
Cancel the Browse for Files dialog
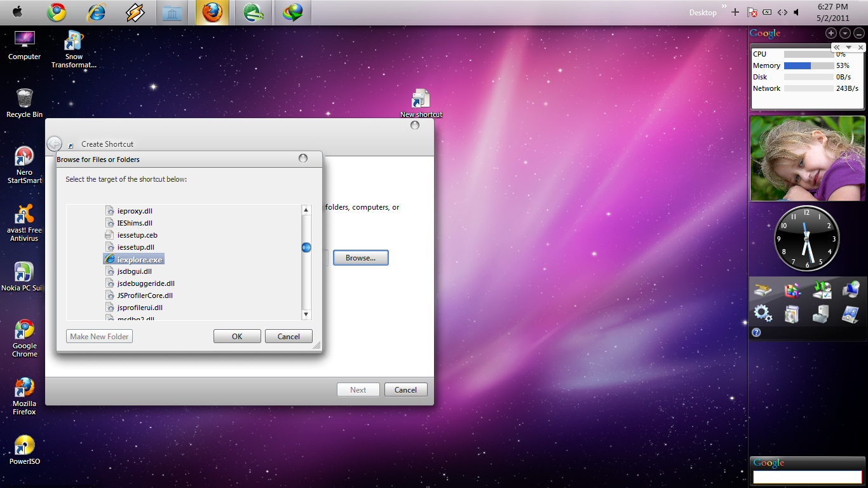(x=288, y=336)
